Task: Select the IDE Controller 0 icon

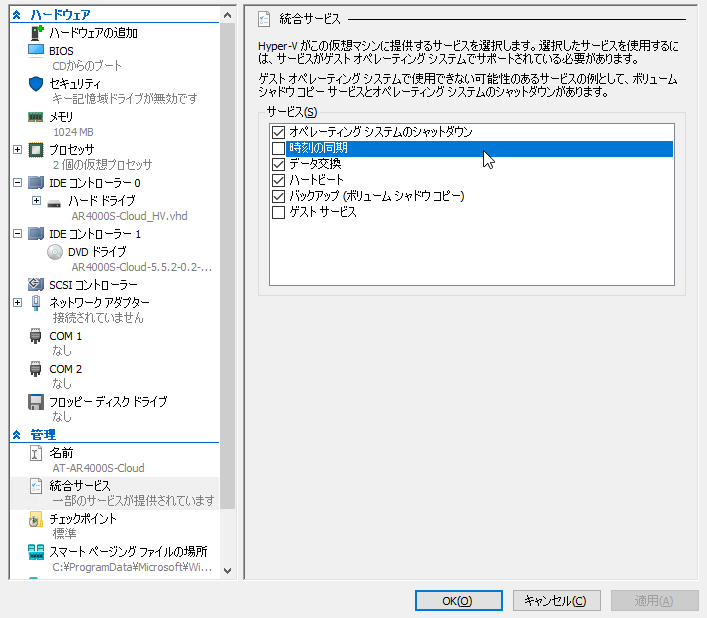Action: pos(36,183)
